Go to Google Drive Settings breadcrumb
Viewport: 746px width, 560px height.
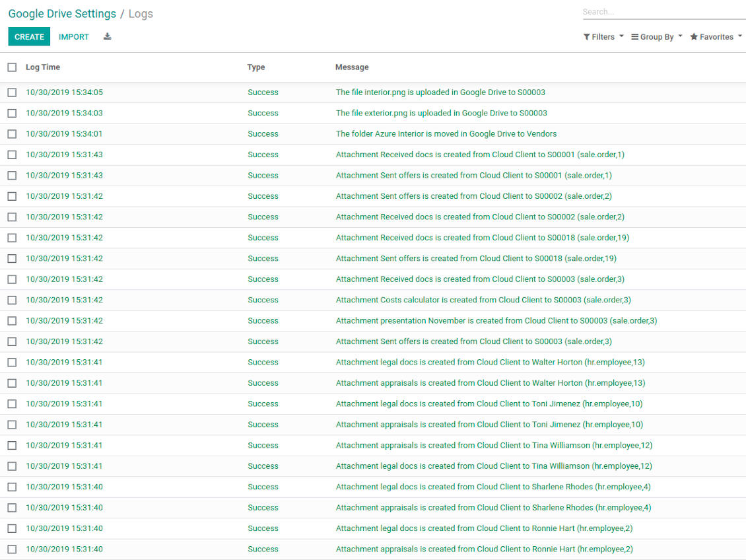(62, 14)
